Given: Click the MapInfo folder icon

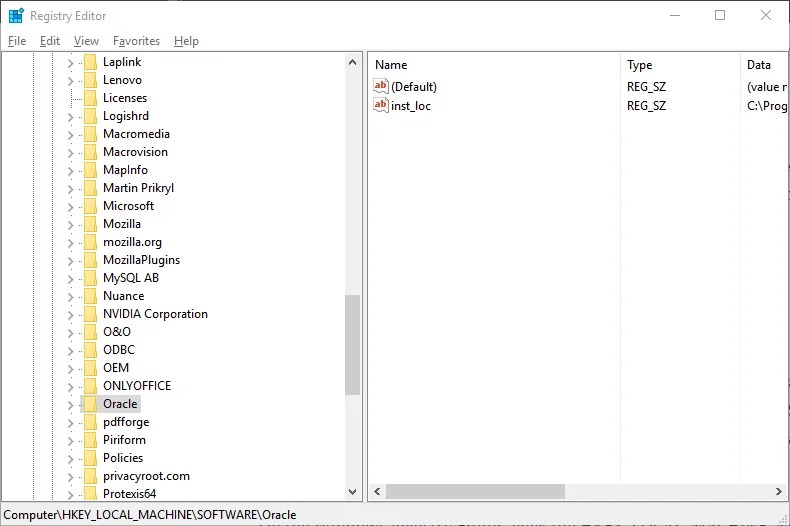Looking at the screenshot, I should 90,170.
